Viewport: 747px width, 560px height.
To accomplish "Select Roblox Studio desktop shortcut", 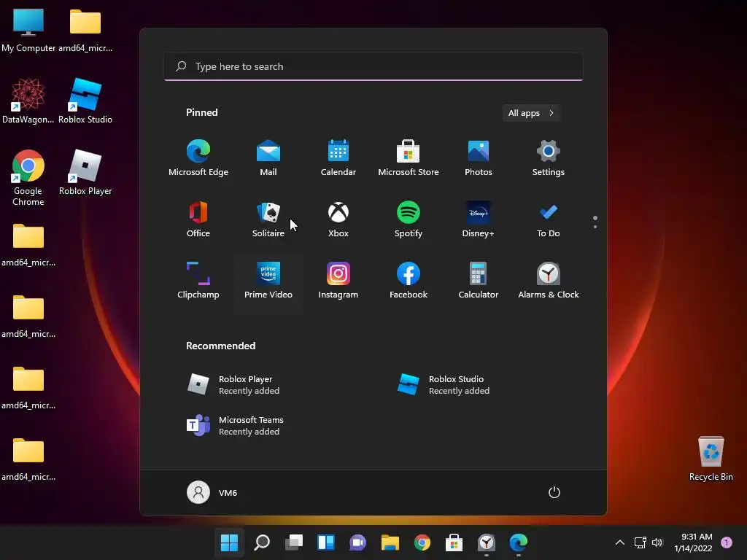I will [x=85, y=101].
